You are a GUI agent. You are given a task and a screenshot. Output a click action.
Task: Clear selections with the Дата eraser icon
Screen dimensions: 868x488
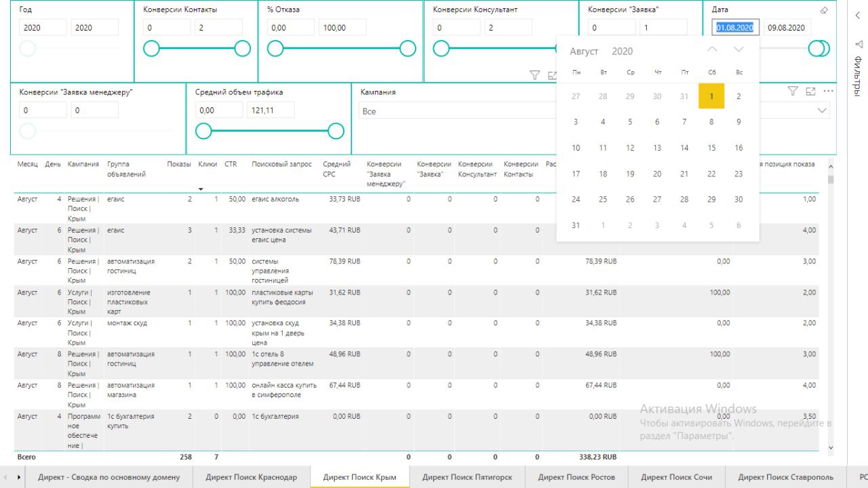point(824,10)
